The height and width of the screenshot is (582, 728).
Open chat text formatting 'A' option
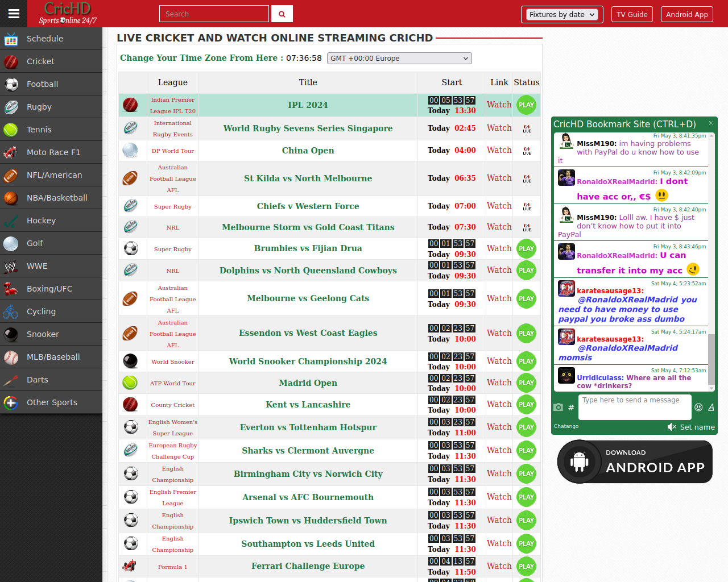(711, 407)
